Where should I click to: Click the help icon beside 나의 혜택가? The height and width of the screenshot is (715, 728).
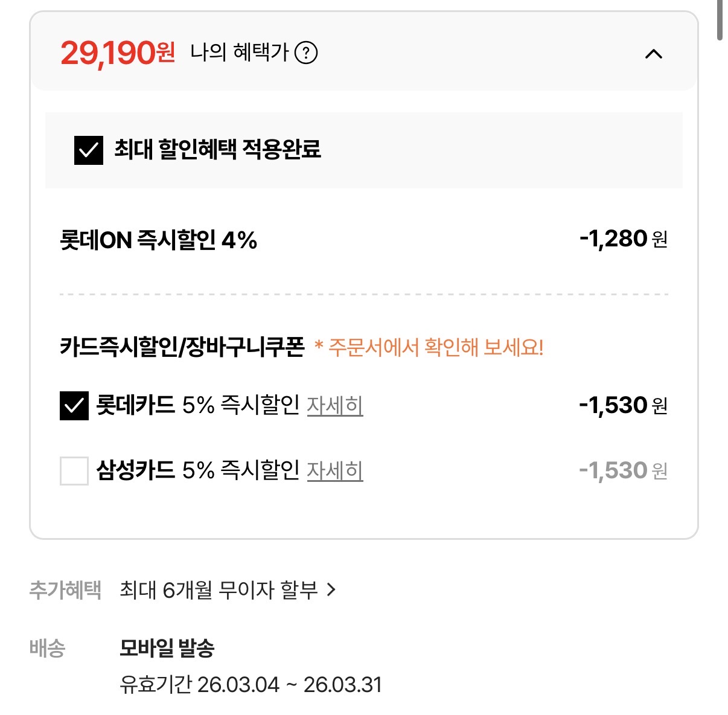[306, 53]
